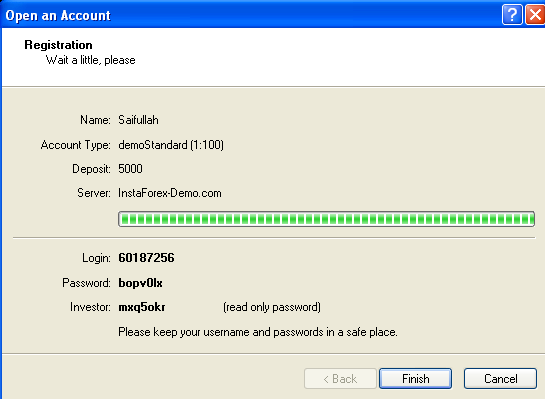
Task: Click the Wait a little, please text
Action: pyautogui.click(x=91, y=60)
